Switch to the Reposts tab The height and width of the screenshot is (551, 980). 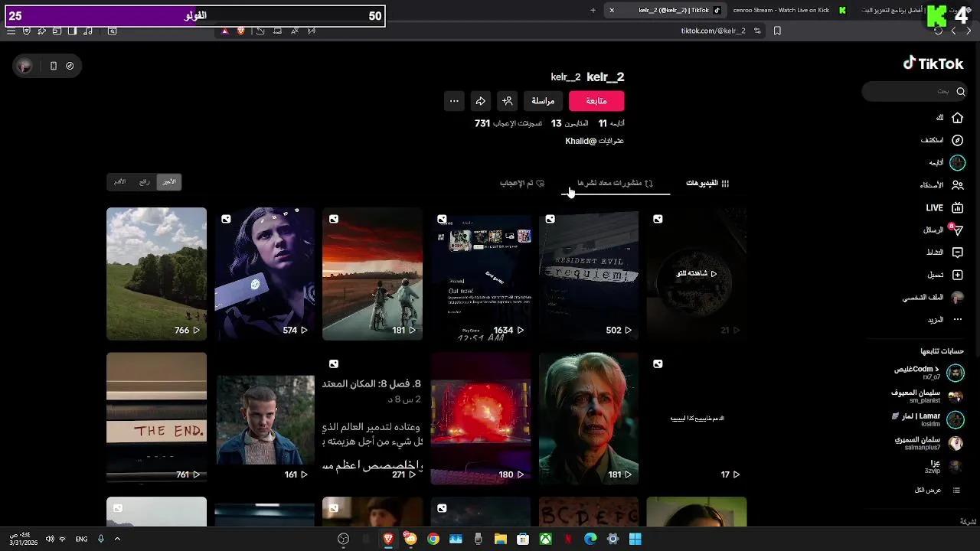click(x=616, y=183)
